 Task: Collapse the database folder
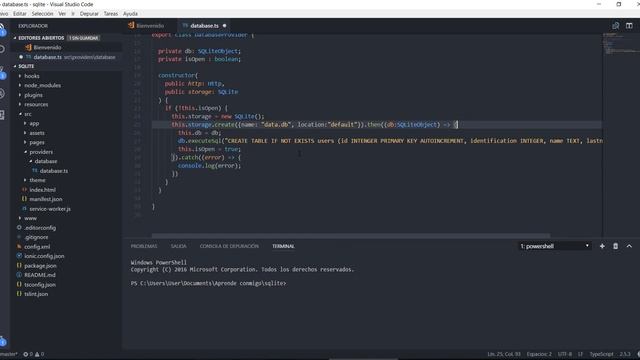point(46,161)
